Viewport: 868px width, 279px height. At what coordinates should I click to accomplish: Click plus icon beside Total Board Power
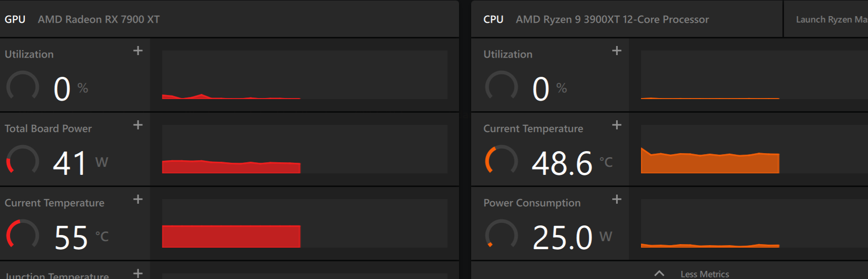pos(138,125)
